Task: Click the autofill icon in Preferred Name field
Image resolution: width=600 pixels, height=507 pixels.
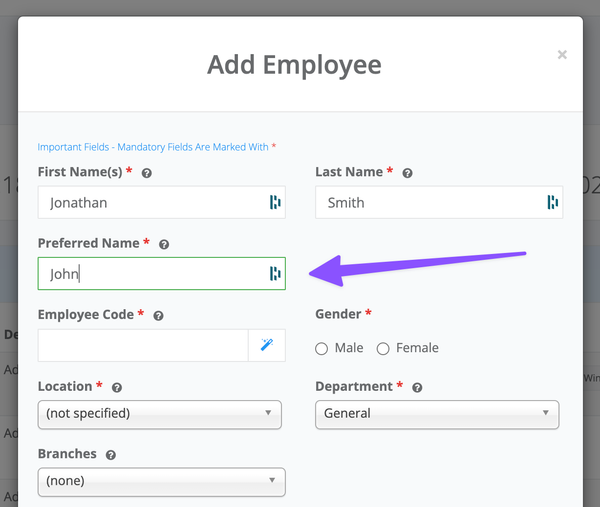Action: tap(274, 274)
